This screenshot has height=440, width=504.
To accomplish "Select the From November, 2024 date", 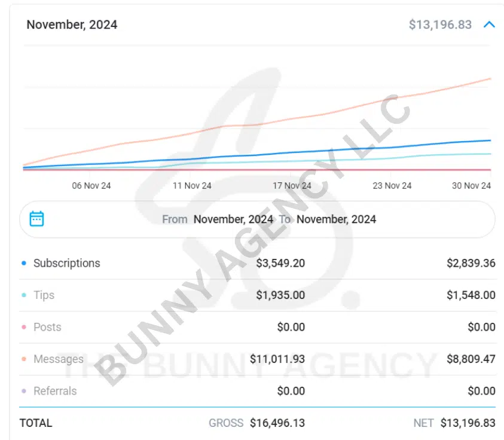I will pyautogui.click(x=233, y=219).
